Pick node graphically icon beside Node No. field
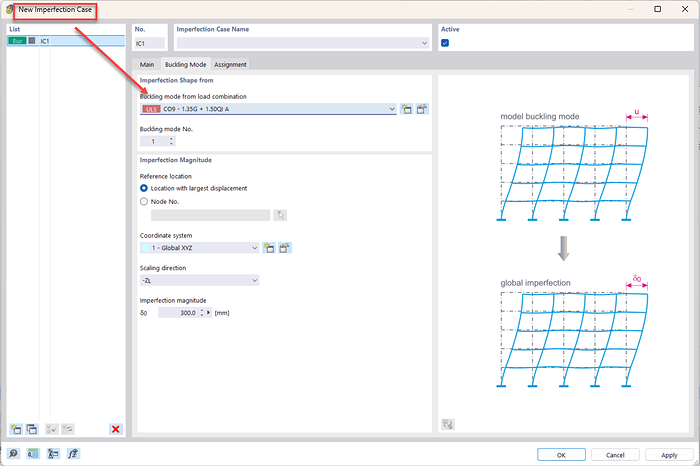Image resolution: width=700 pixels, height=466 pixels. coord(280,215)
